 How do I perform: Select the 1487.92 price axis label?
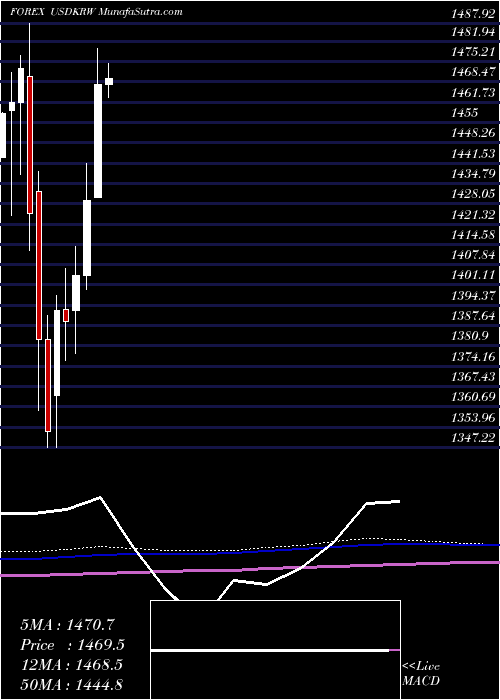pos(473,13)
